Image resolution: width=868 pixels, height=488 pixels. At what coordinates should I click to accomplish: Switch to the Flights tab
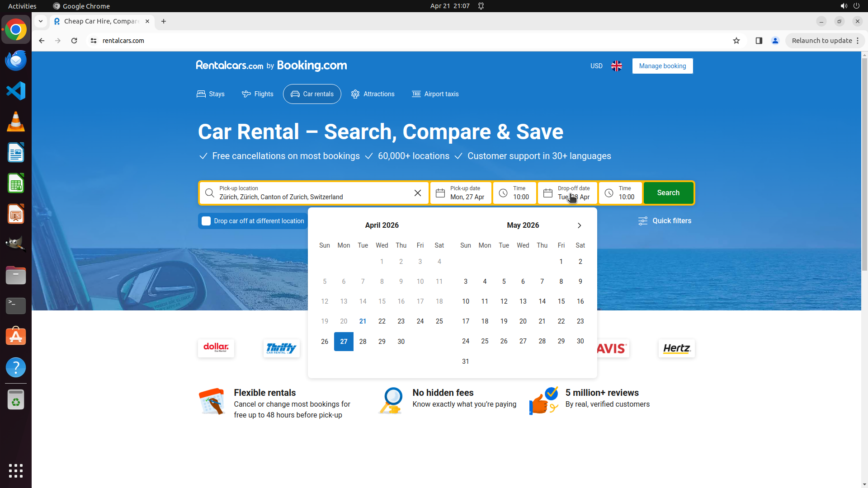[x=257, y=94]
